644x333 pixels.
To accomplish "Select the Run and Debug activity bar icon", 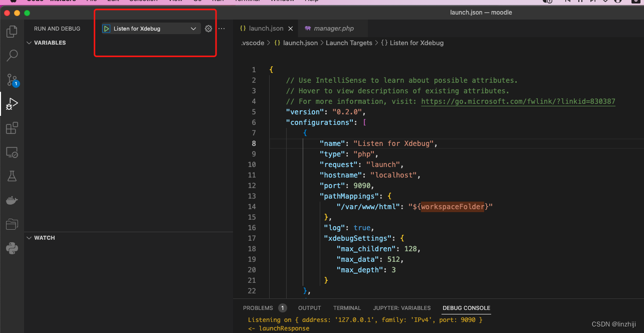I will 12,104.
